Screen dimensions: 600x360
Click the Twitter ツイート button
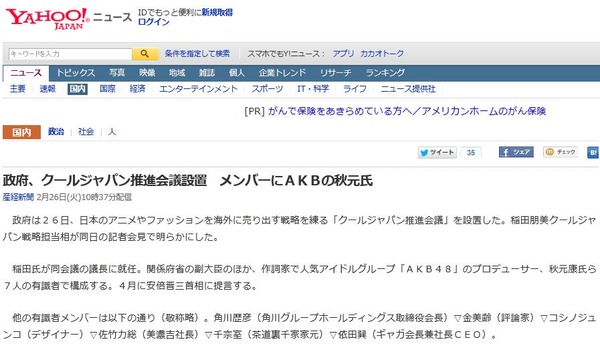click(x=437, y=152)
